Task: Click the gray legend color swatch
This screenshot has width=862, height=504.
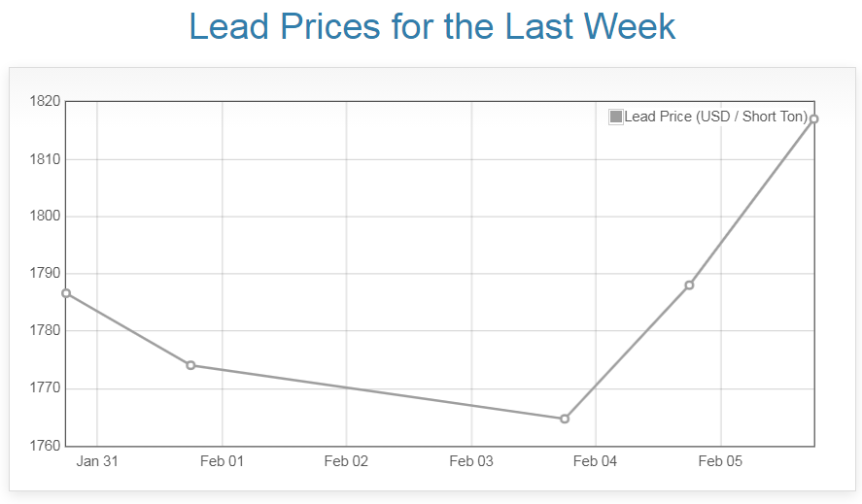Action: tap(615, 118)
